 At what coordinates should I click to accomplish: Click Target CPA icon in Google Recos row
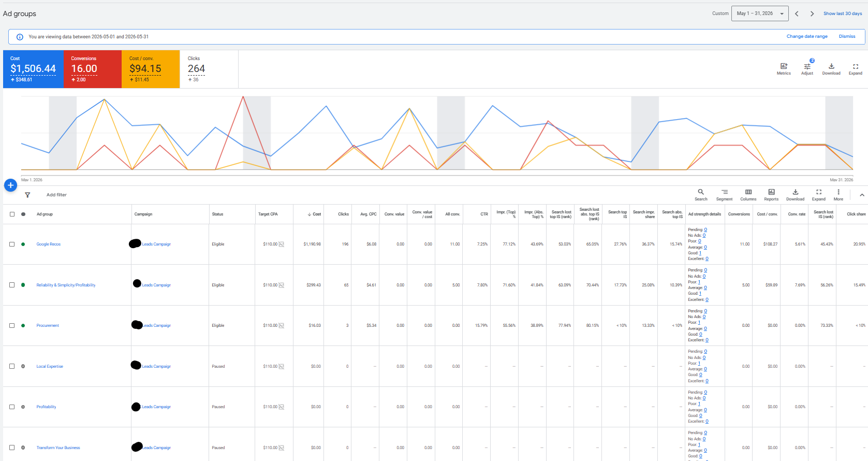(282, 244)
